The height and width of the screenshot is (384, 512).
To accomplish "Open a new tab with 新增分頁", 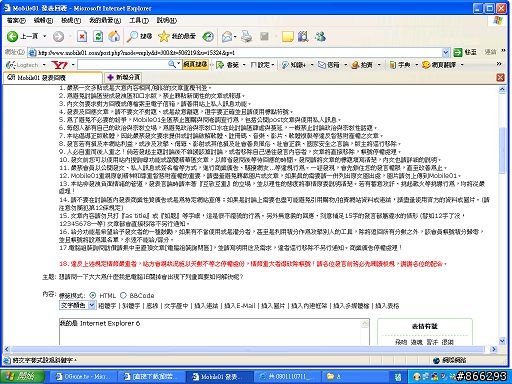I will coord(123,77).
